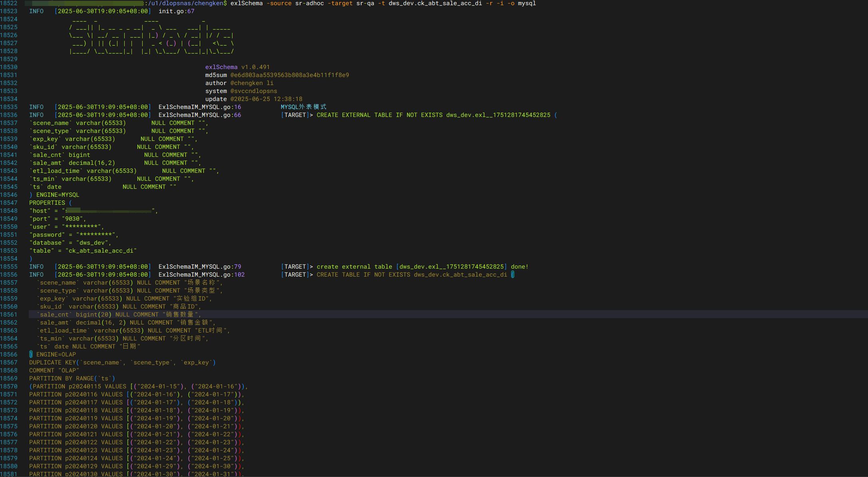This screenshot has width=868, height=477.
Task: Click 'ENGINE=OLAP' line
Action: click(56, 354)
